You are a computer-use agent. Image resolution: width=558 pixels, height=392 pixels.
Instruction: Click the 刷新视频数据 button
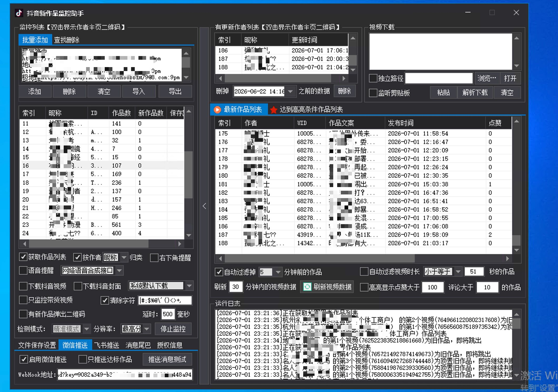pyautogui.click(x=327, y=287)
